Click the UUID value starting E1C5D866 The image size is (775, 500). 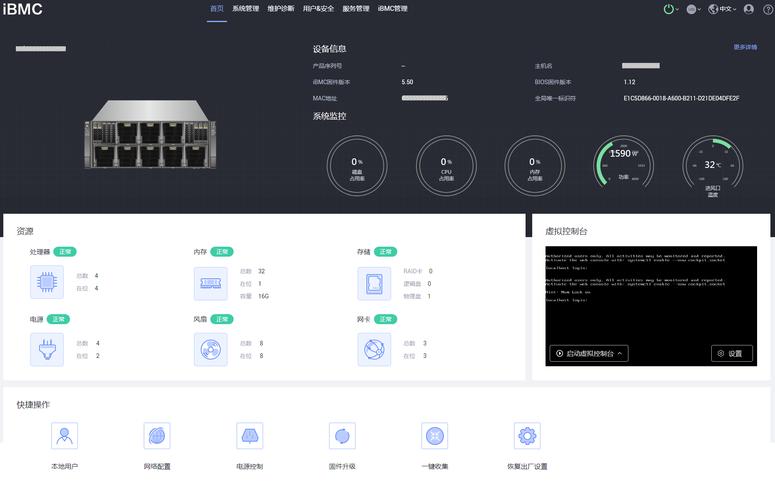[x=681, y=98]
